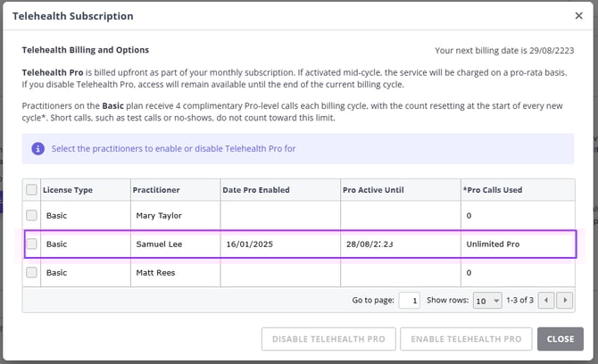Close the Telehealth Subscription dialog with X
This screenshot has height=364, width=598.
(x=578, y=16)
